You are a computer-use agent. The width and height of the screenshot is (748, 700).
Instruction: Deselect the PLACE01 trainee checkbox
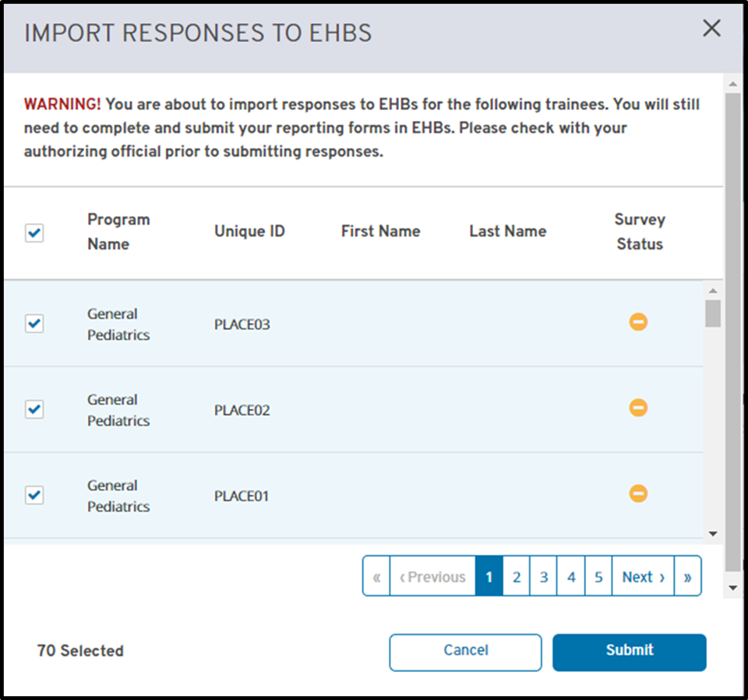(x=34, y=495)
